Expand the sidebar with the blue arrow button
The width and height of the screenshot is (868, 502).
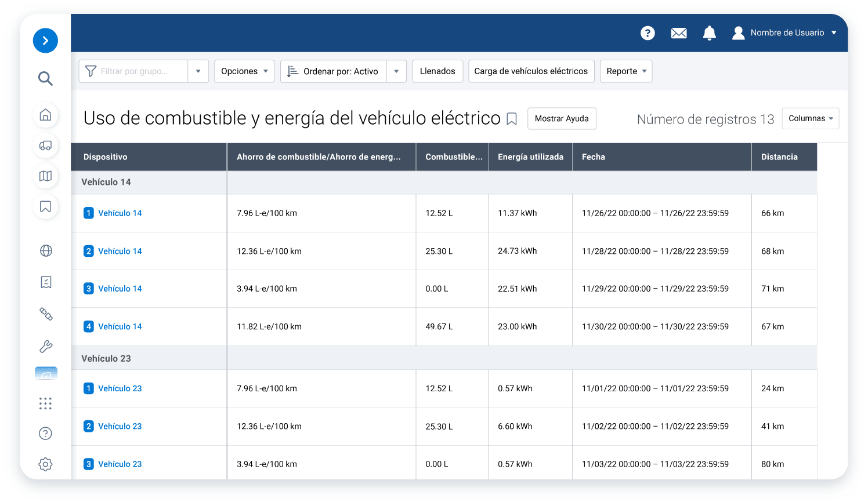[45, 41]
